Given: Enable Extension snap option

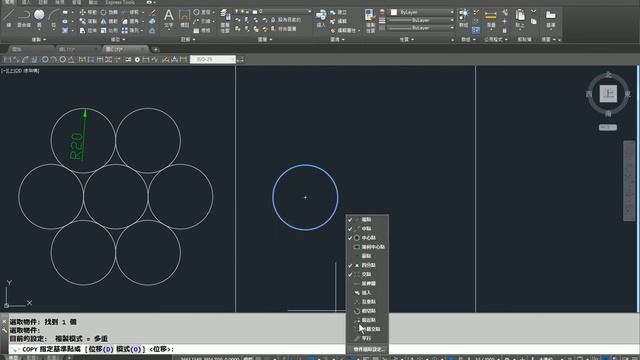Looking at the screenshot, I should click(x=367, y=283).
